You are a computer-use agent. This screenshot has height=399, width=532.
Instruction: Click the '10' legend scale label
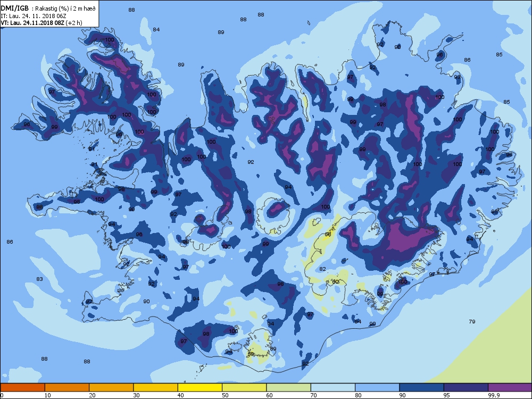click(x=48, y=395)
